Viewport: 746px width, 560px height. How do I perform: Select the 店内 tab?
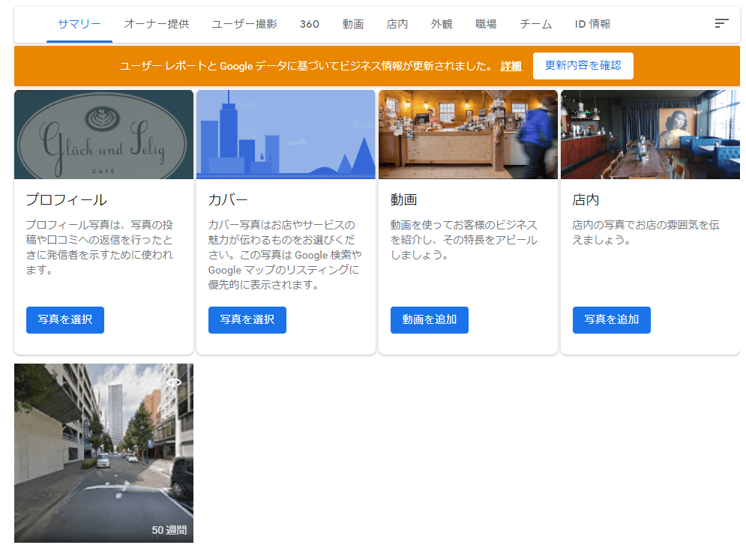[x=397, y=23]
